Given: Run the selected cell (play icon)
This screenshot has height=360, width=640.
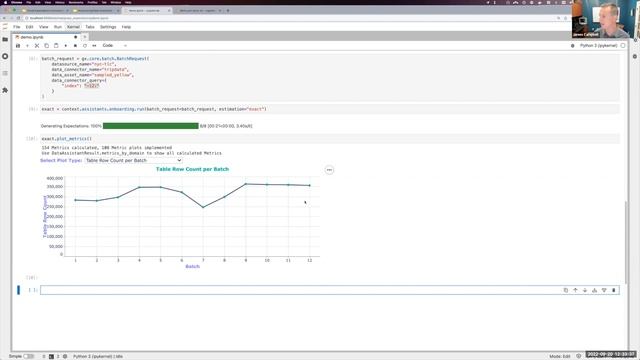Looking at the screenshot, I should click(x=66, y=46).
